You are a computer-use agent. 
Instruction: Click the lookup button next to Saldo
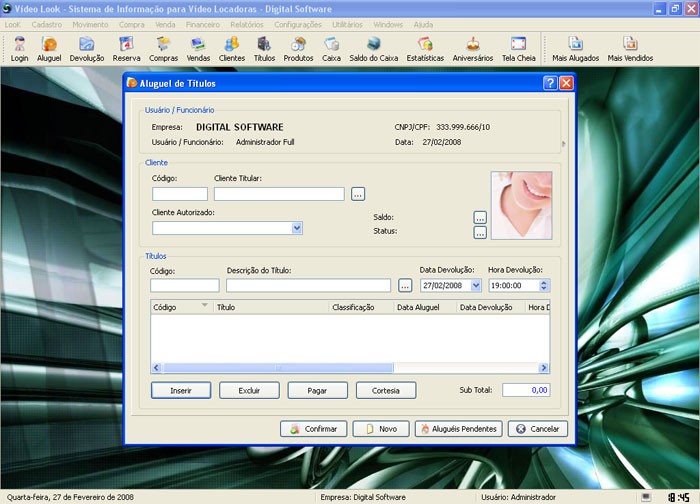pyautogui.click(x=480, y=217)
